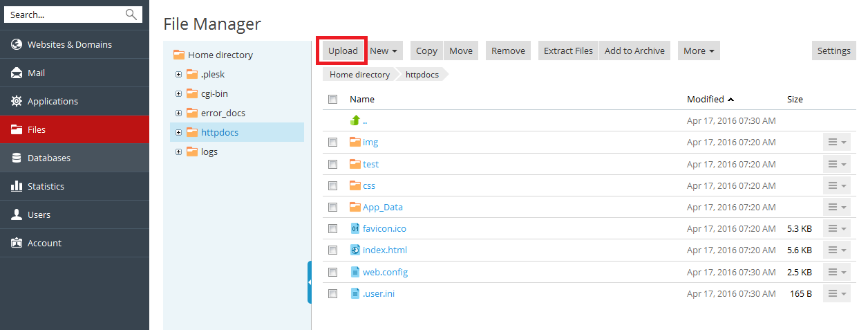This screenshot has height=330, width=868.
Task: Open the New dropdown button
Action: click(x=383, y=51)
